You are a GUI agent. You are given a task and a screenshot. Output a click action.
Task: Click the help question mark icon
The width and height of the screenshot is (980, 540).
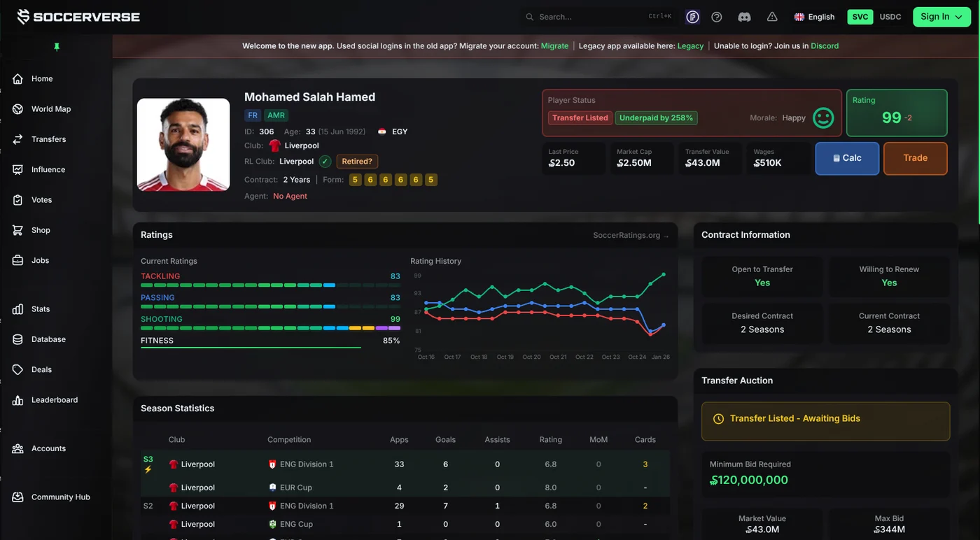click(x=717, y=17)
